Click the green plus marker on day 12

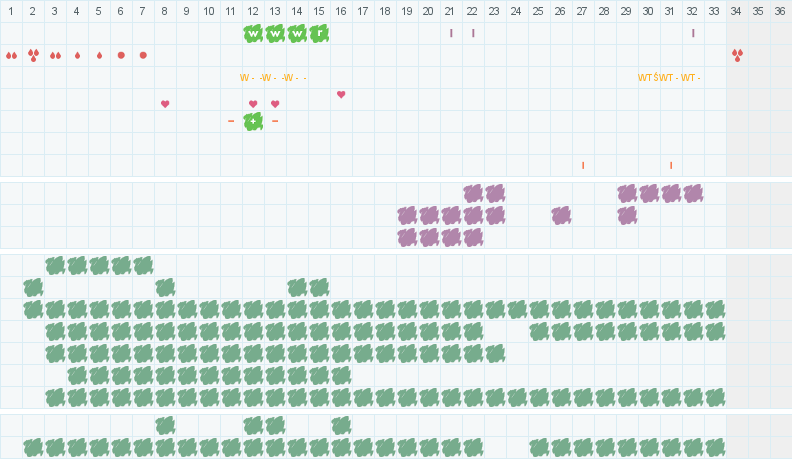pyautogui.click(x=253, y=121)
